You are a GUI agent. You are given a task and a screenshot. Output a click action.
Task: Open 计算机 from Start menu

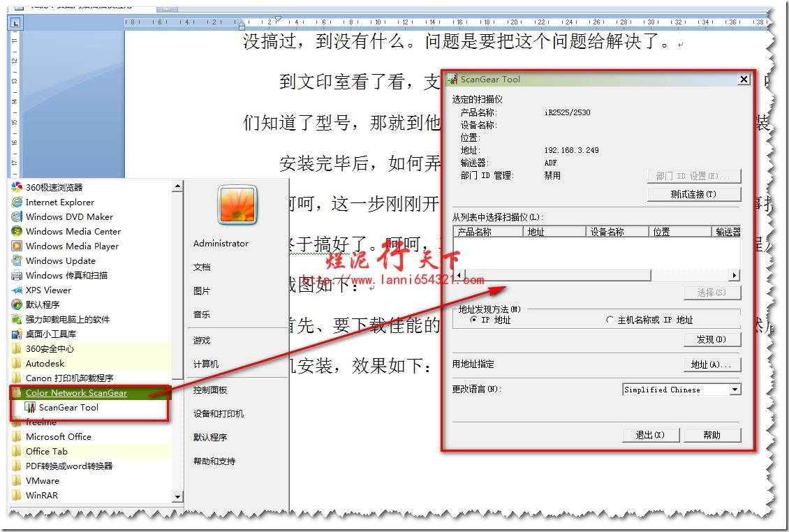tap(206, 364)
